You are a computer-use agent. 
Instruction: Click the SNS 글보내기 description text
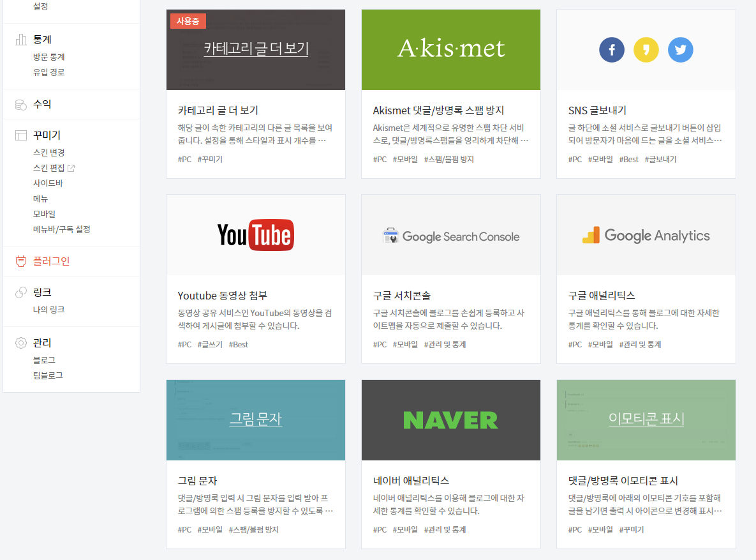pos(645,134)
